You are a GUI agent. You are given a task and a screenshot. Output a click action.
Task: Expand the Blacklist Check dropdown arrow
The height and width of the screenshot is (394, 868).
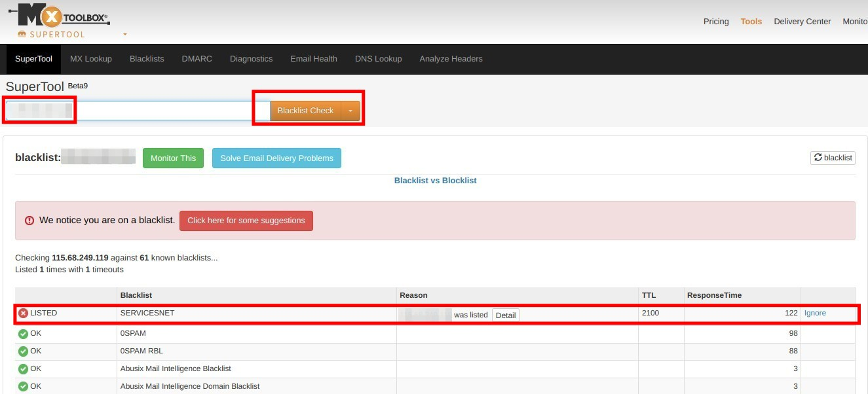coord(350,111)
